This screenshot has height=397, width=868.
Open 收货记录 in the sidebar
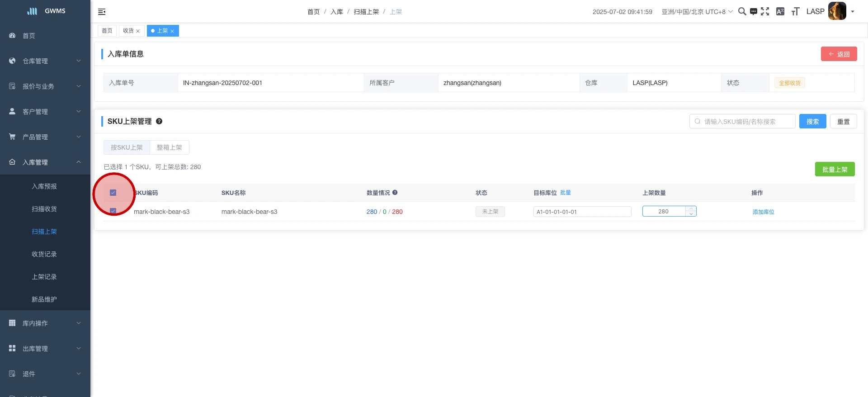pos(44,254)
